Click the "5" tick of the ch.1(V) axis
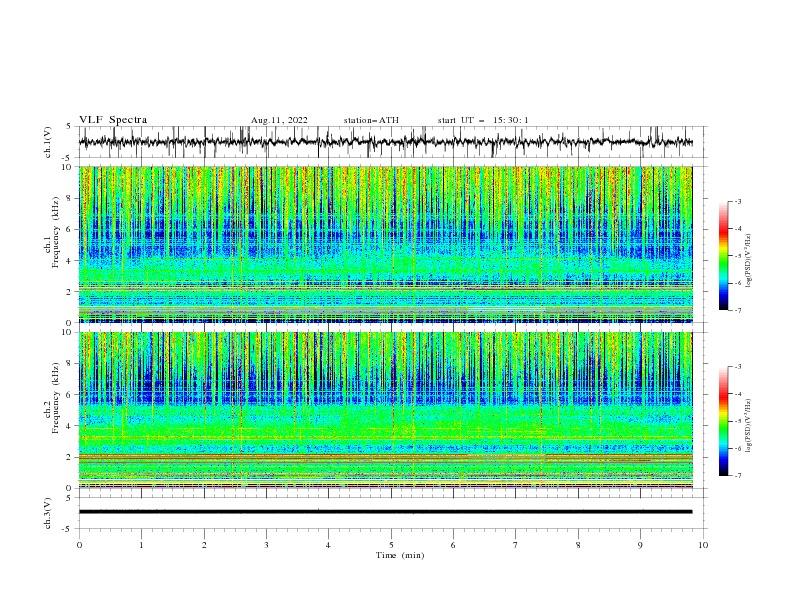The width and height of the screenshot is (792, 612). pos(69,126)
